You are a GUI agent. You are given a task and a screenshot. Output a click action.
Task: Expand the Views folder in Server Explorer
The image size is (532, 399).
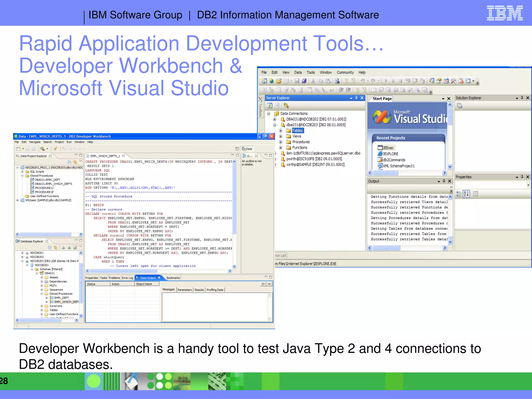click(x=281, y=136)
